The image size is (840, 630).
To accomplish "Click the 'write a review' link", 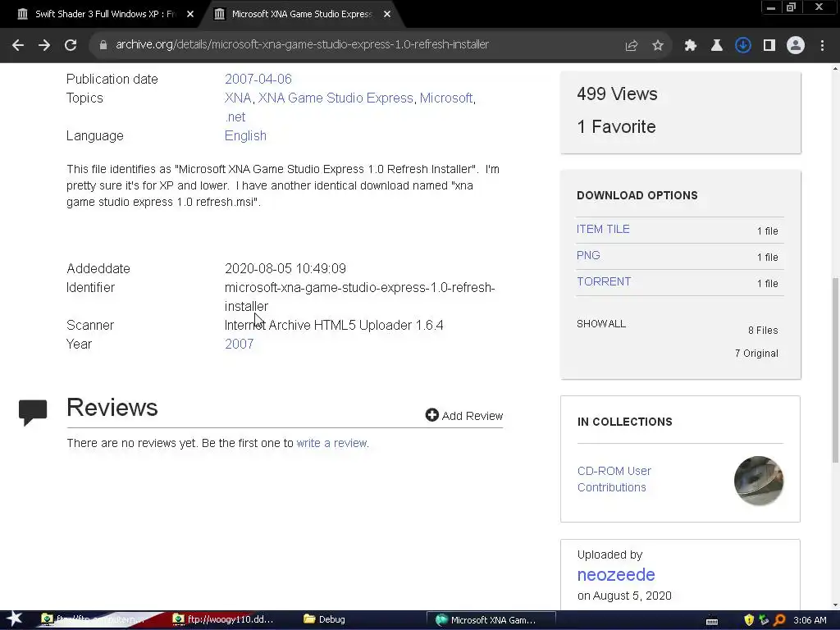I will pos(332,443).
